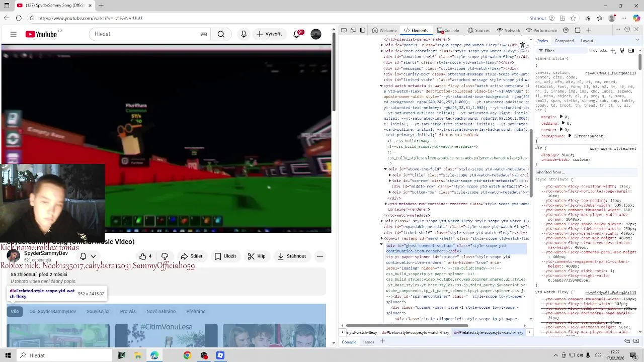
Task: Select the Nově nahráno filter chip
Action: 161,311
